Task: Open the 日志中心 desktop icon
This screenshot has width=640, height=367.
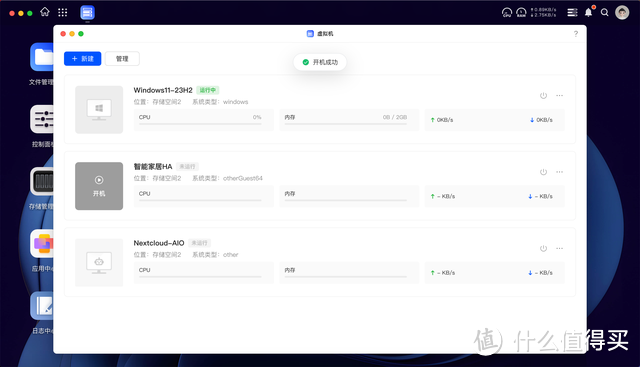Action: click(41, 306)
